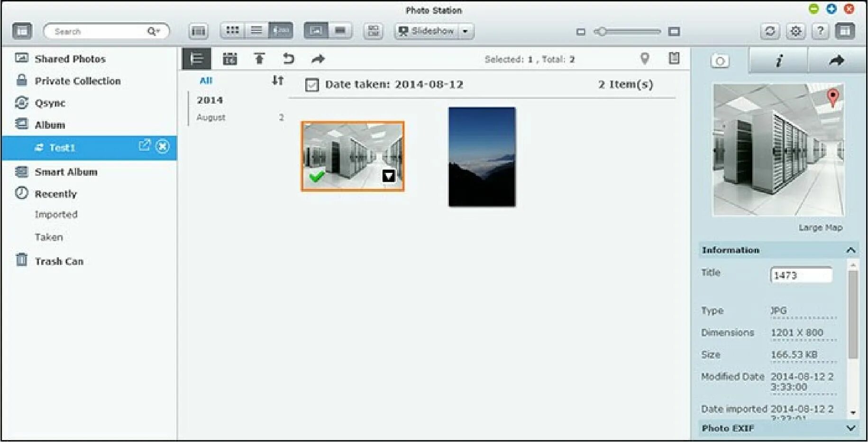Screen dimensions: 868x442
Task: Select Shared Photos in the sidebar
Action: (x=70, y=59)
